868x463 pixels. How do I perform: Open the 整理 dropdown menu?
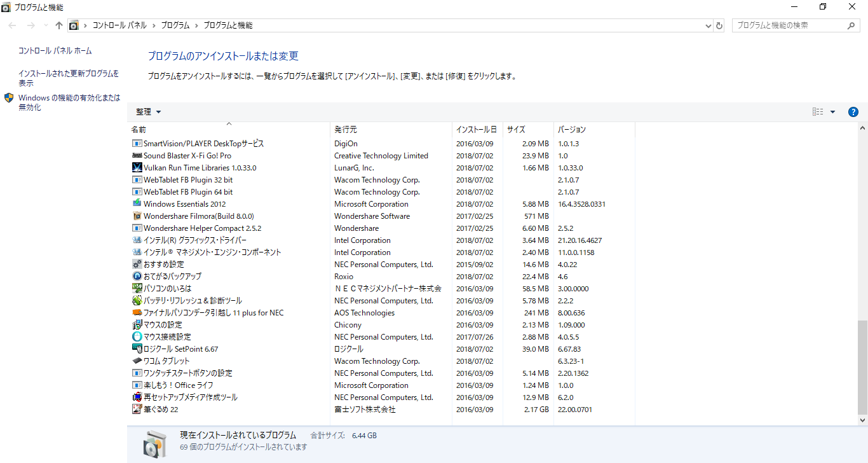[149, 112]
